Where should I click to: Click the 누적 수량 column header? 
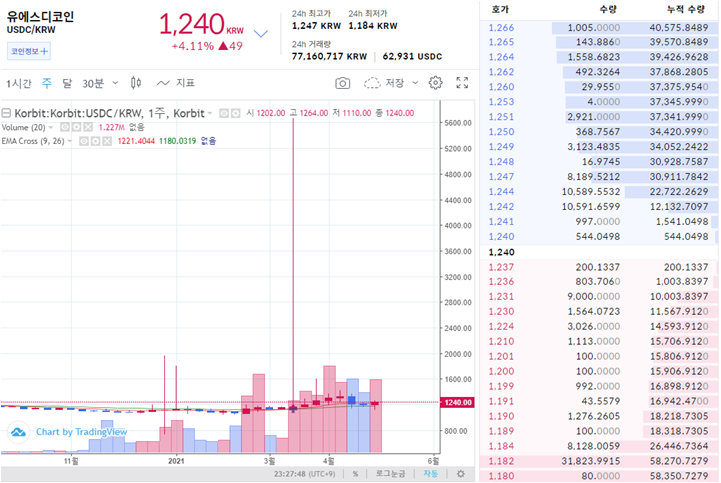coord(686,9)
